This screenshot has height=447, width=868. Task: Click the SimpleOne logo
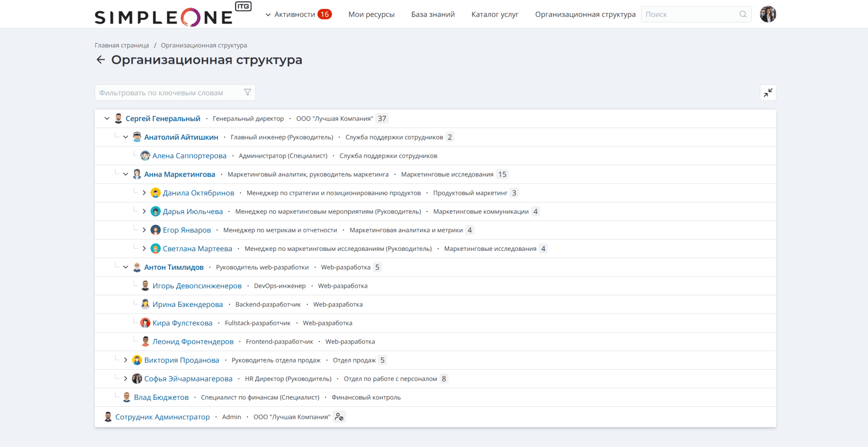[164, 17]
